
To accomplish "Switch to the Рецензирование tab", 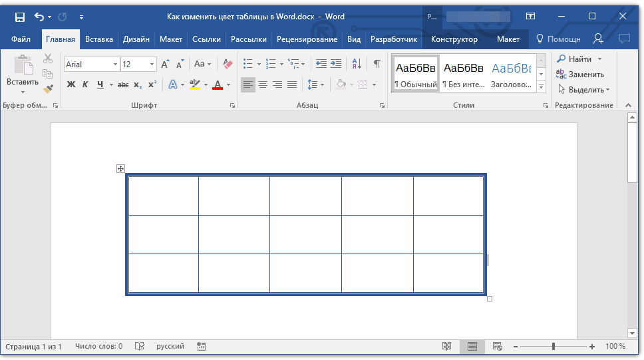I will [x=307, y=39].
